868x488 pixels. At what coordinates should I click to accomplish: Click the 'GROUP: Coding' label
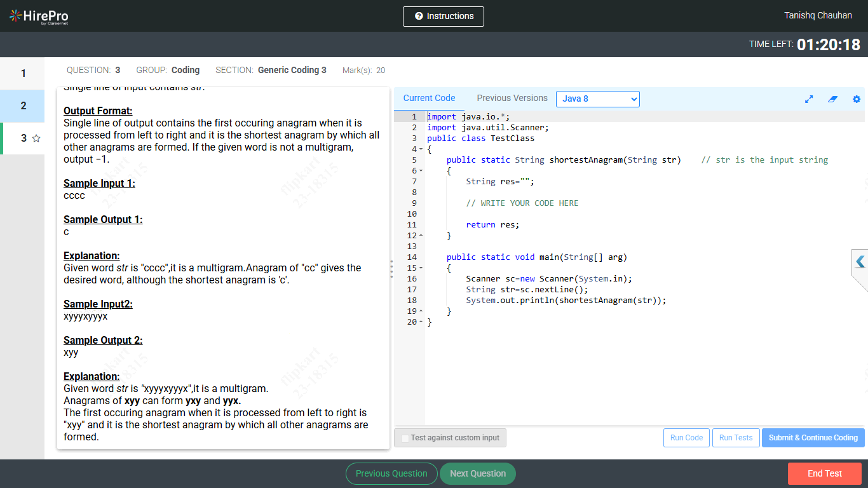[168, 70]
